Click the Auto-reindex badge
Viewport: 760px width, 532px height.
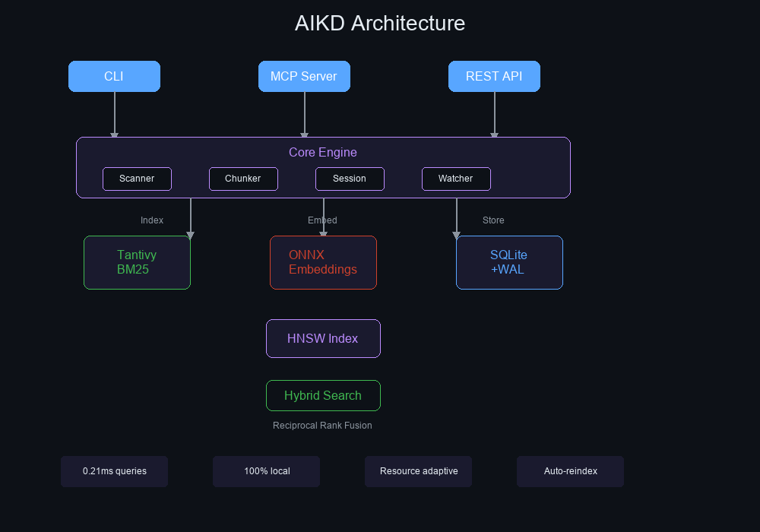571,471
